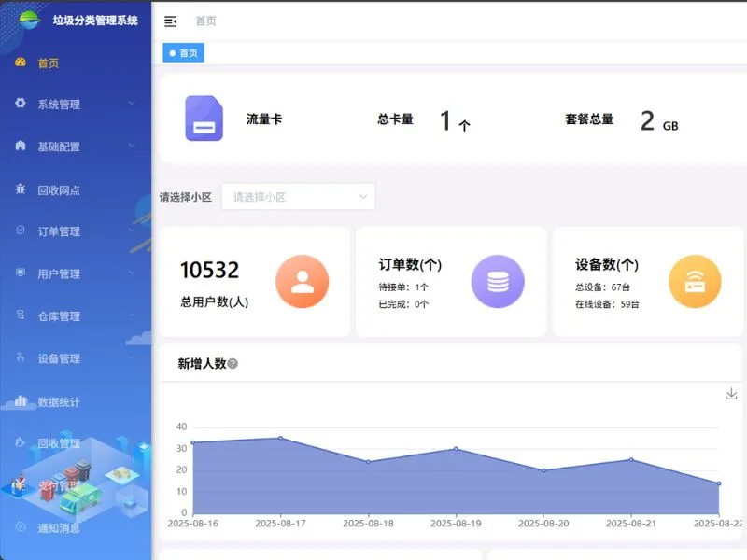Click the help question mark beside 新增人数
The width and height of the screenshot is (747, 560).
[233, 364]
